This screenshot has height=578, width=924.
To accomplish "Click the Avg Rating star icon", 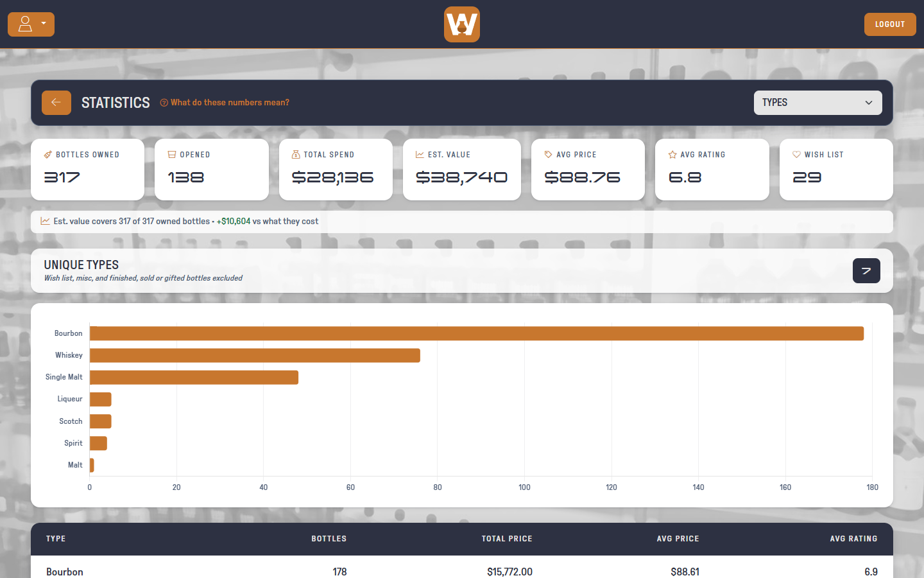I will point(672,155).
